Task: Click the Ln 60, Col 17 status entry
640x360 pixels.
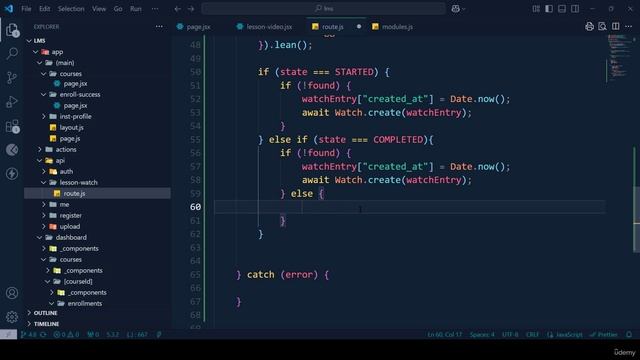Action: (444, 334)
